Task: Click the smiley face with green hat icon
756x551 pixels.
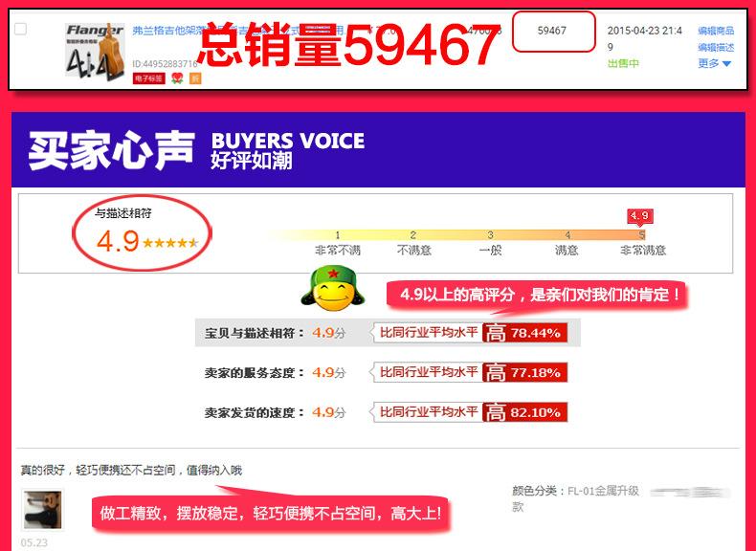Action: pyautogui.click(x=332, y=288)
